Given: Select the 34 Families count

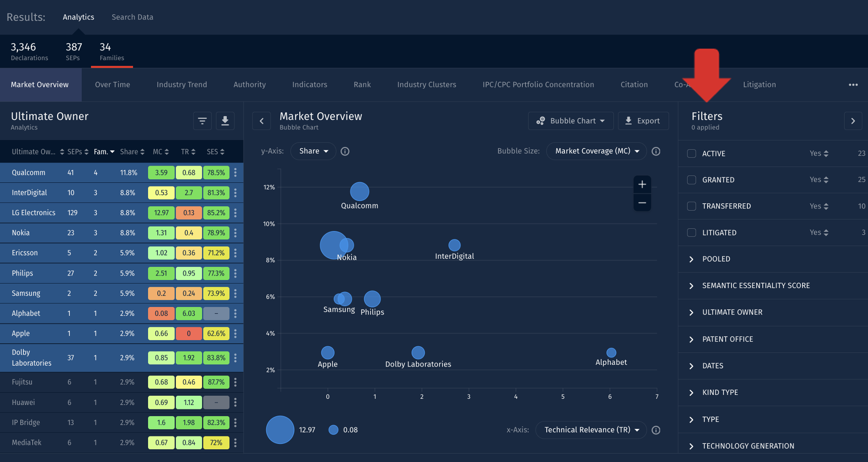Looking at the screenshot, I should [112, 51].
